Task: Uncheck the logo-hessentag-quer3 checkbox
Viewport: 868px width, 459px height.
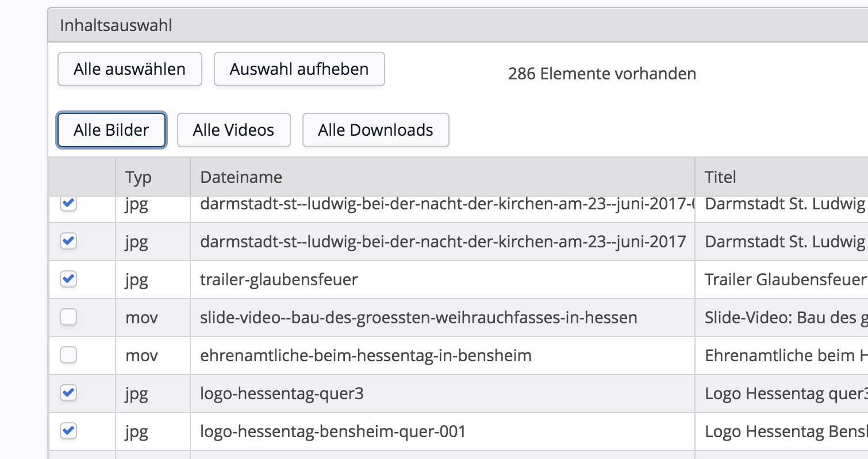Action: pyautogui.click(x=68, y=393)
